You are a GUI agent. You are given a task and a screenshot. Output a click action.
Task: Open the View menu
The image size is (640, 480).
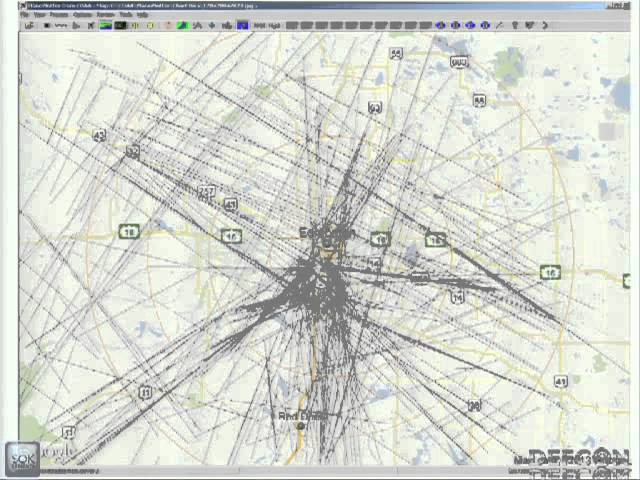click(40, 15)
